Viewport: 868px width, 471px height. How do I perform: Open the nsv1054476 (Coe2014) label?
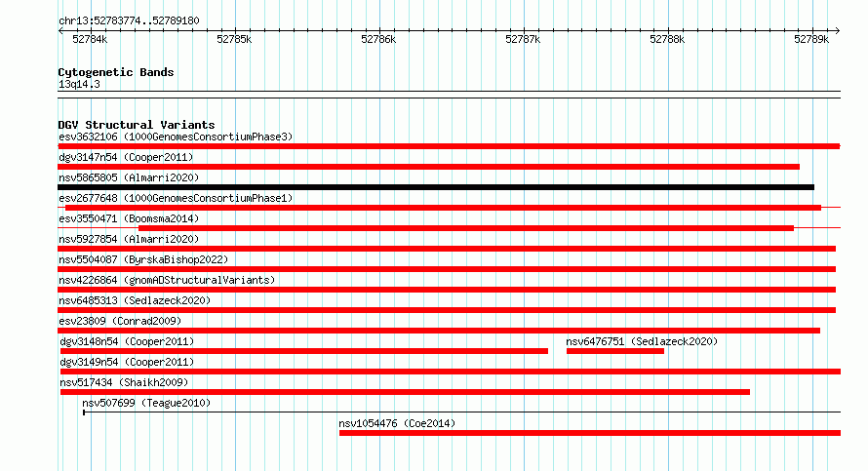tap(397, 423)
